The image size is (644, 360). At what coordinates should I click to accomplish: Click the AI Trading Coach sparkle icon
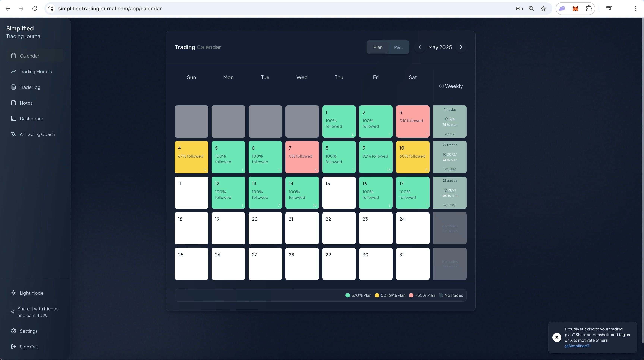tap(13, 134)
